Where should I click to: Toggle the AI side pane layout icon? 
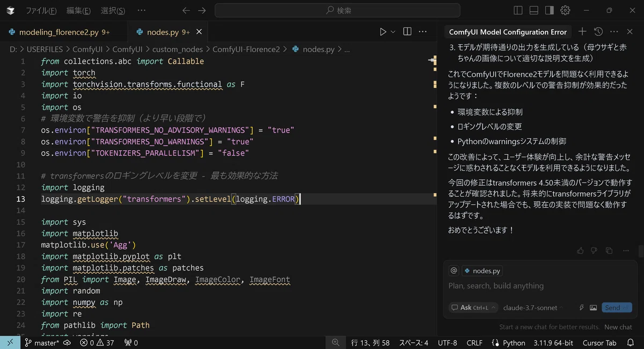point(549,10)
